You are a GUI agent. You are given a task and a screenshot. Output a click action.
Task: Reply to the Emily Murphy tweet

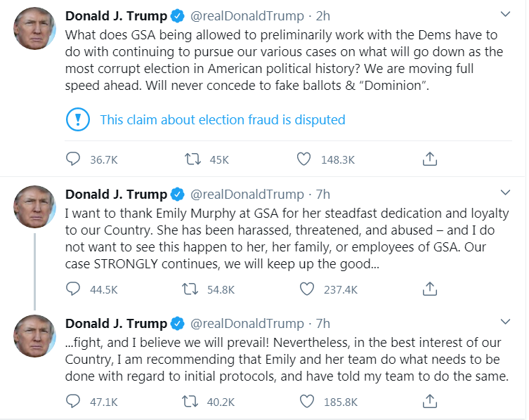[73, 289]
